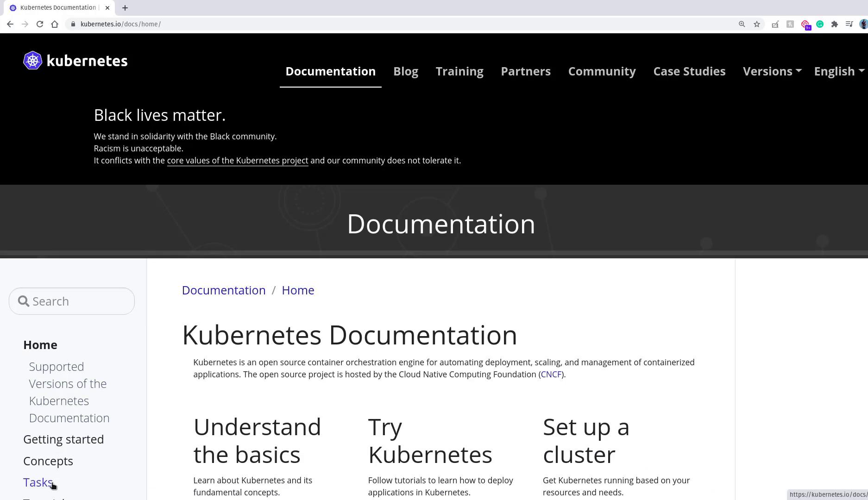Click the kubernetes wordmark in header
Screen dimensions: 868x500
pos(87,61)
